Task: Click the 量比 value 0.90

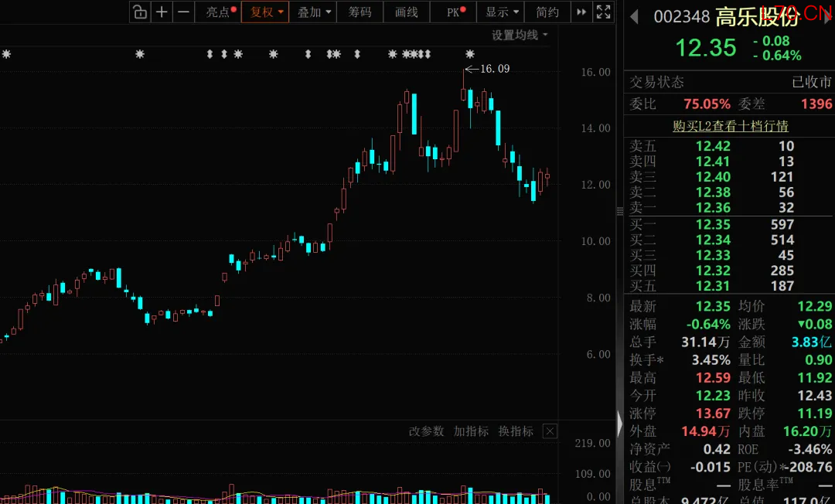Action: pos(819,359)
